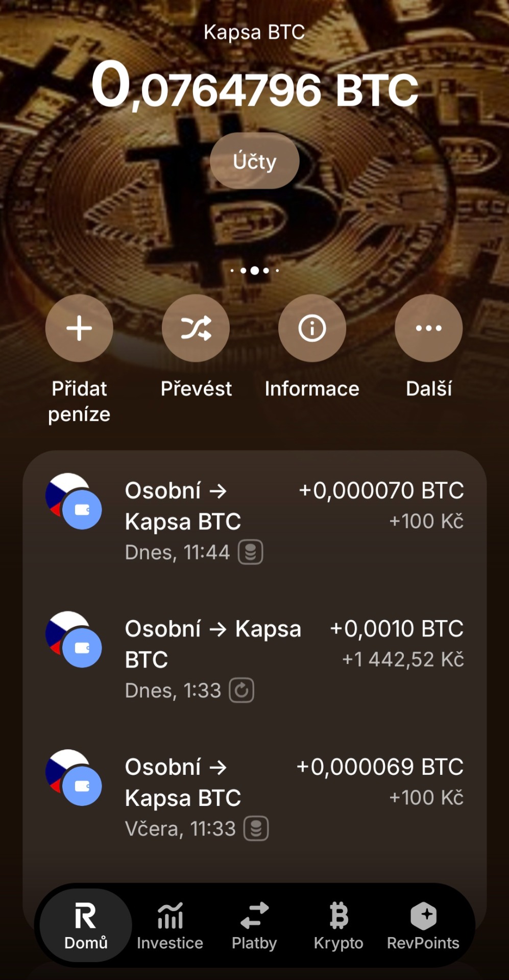Viewport: 509px width, 980px height.
Task: Tap the shuffle-arrows Převést icon
Action: [196, 328]
